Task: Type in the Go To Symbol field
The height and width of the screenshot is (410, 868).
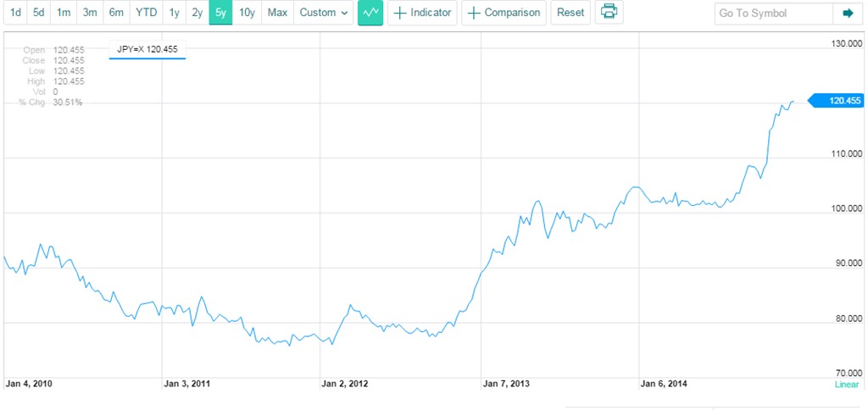Action: point(773,13)
